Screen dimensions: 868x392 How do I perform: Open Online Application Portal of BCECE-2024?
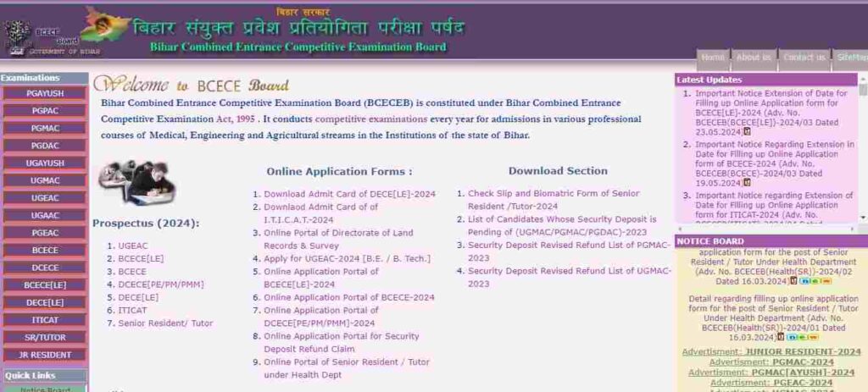tap(348, 297)
